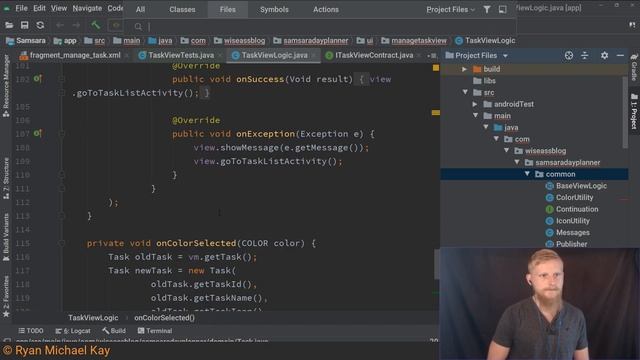Switch to the Symbols search tab

point(274,9)
